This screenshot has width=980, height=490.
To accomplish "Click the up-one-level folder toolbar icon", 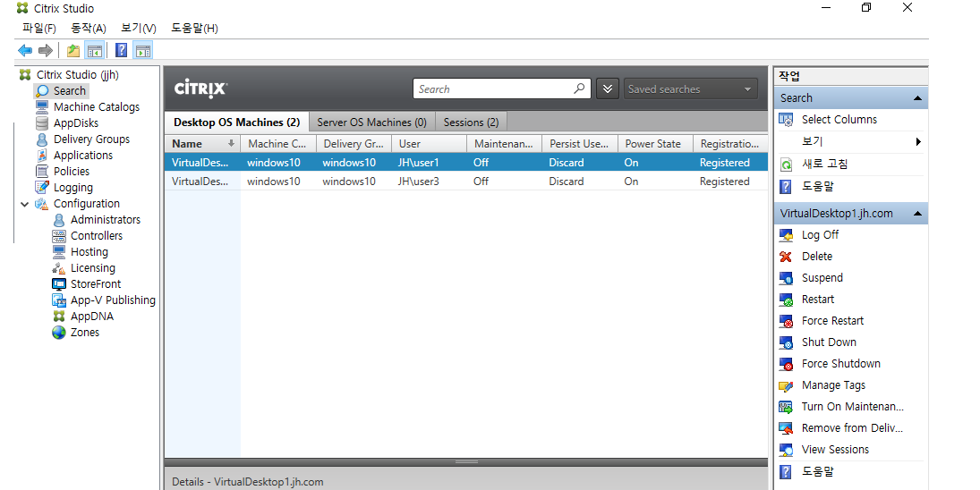I will coord(73,51).
